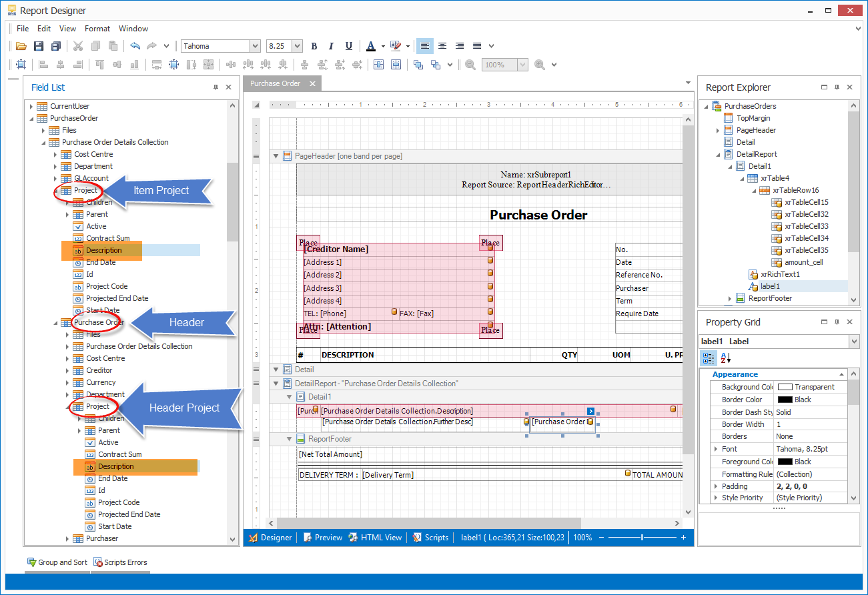Image resolution: width=868 pixels, height=595 pixels.
Task: Expand Cost Centre node in Field List
Action: click(x=55, y=154)
